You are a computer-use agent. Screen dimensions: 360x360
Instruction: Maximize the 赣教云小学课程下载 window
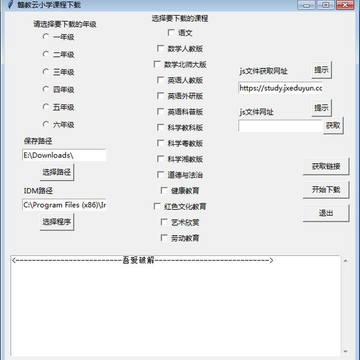click(326, 5)
